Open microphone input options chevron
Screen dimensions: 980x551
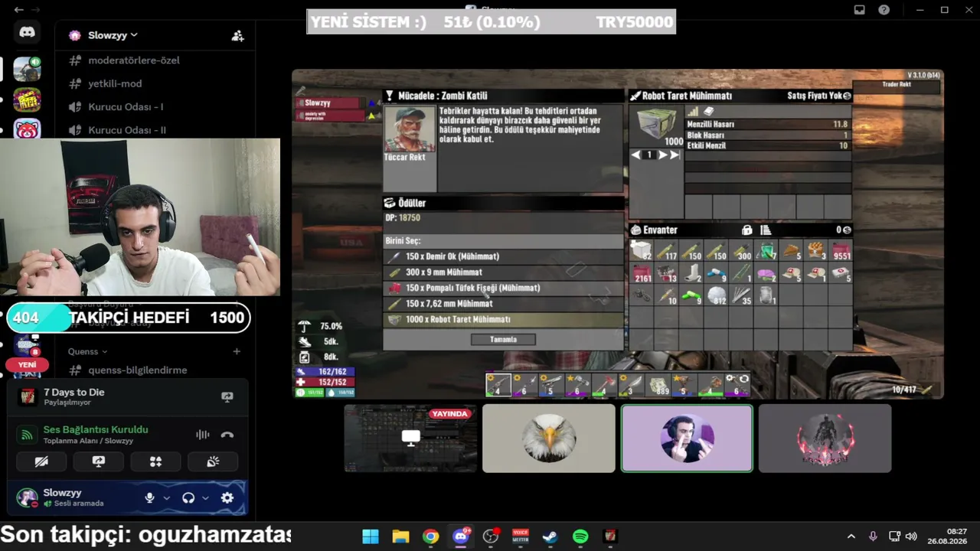click(166, 497)
